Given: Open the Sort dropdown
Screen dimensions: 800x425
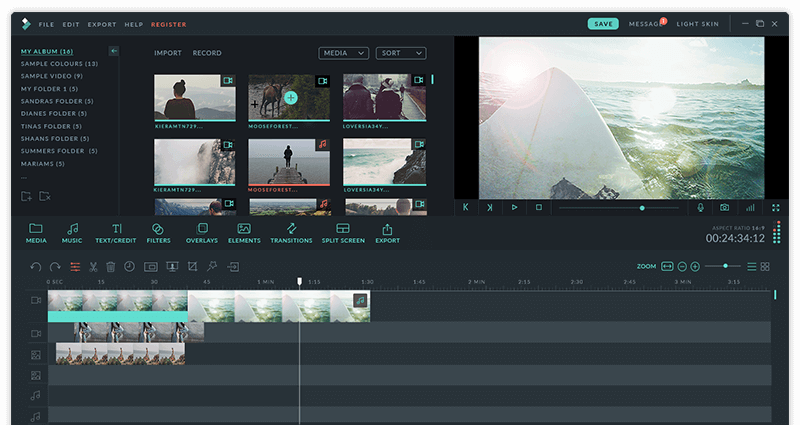Looking at the screenshot, I should click(401, 53).
